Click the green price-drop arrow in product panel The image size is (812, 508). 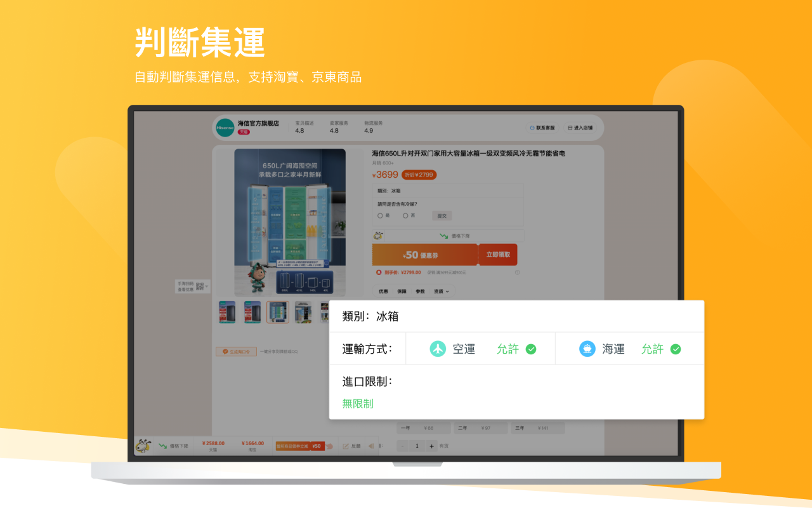point(444,236)
